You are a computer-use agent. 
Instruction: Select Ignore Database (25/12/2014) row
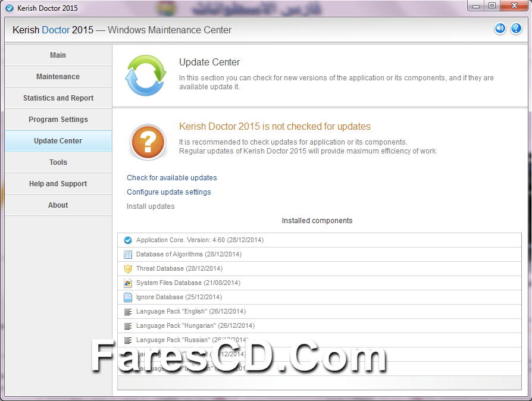point(320,297)
